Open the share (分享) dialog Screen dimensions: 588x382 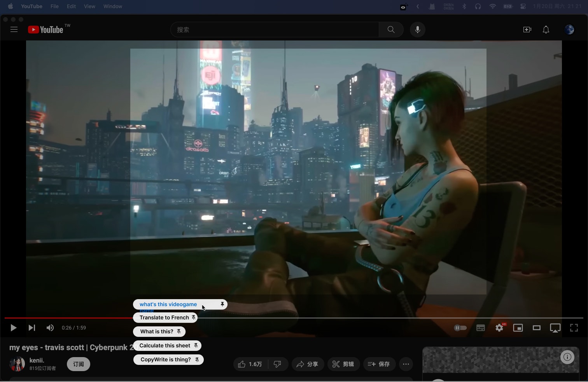tap(308, 364)
